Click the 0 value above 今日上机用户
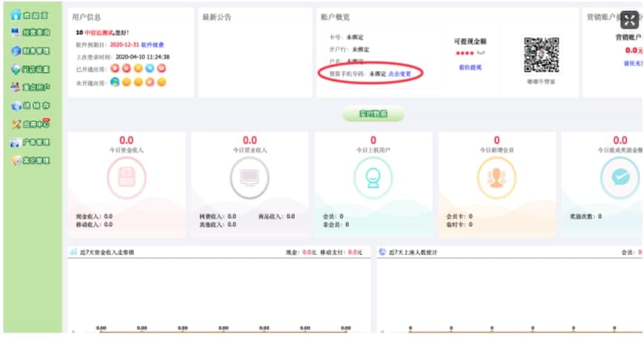The image size is (644, 338). click(373, 140)
